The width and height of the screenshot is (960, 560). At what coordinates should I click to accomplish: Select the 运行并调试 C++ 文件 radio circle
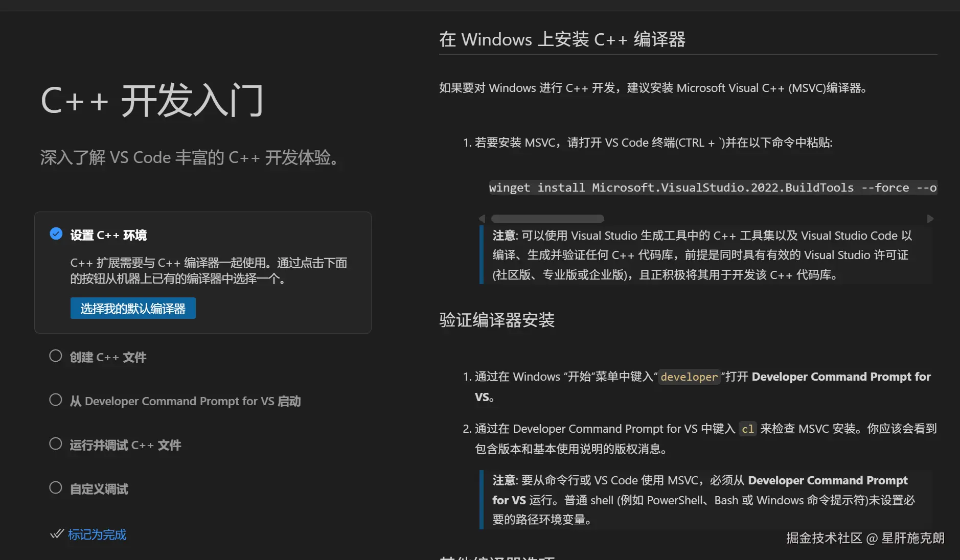(x=56, y=444)
